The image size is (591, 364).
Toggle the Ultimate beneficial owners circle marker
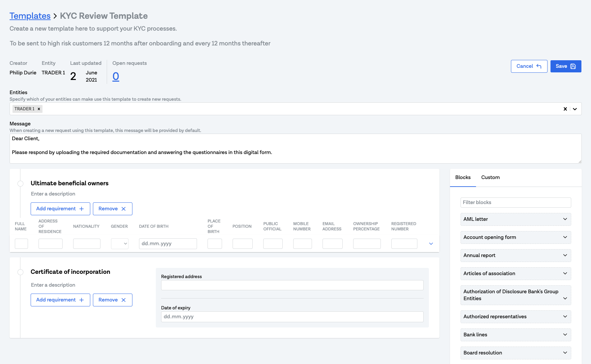coord(20,184)
